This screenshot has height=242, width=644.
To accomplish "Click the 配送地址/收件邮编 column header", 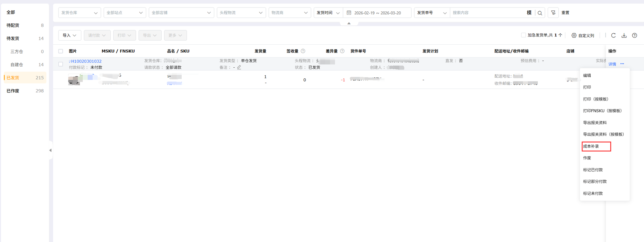I will [511, 51].
